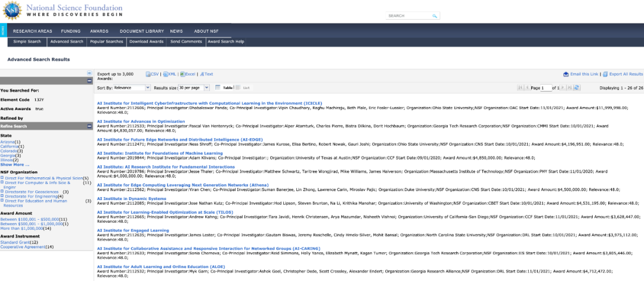
Task: Click the search magnifier icon
Action: (435, 16)
